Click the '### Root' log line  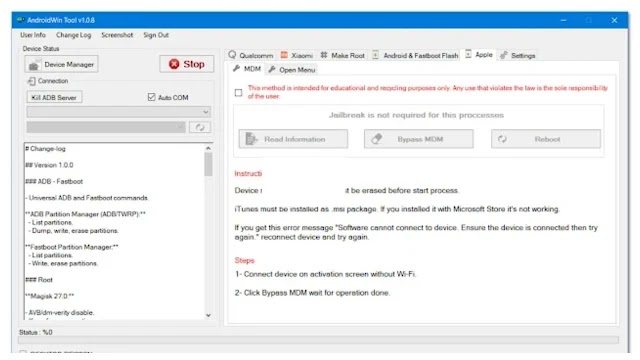[x=39, y=280]
